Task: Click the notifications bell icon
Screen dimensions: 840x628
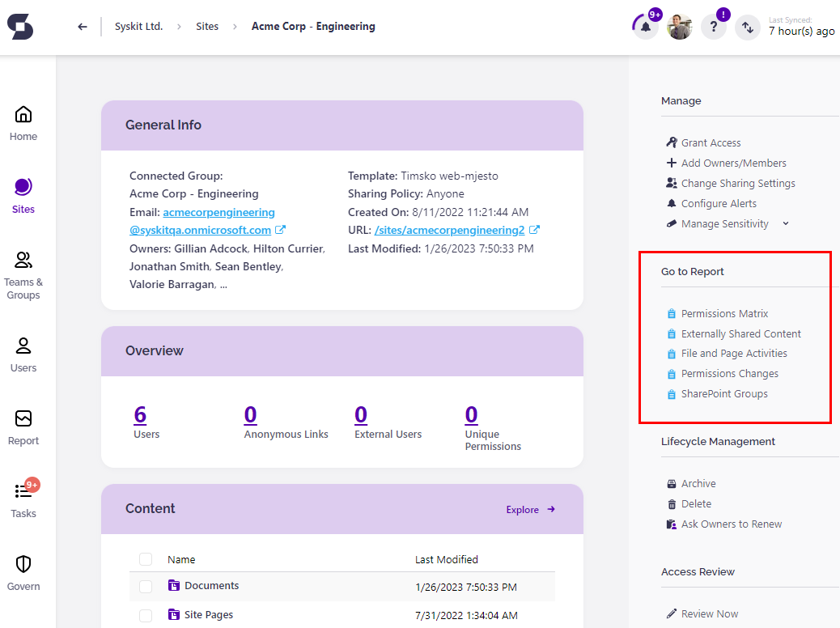Action: pos(645,27)
